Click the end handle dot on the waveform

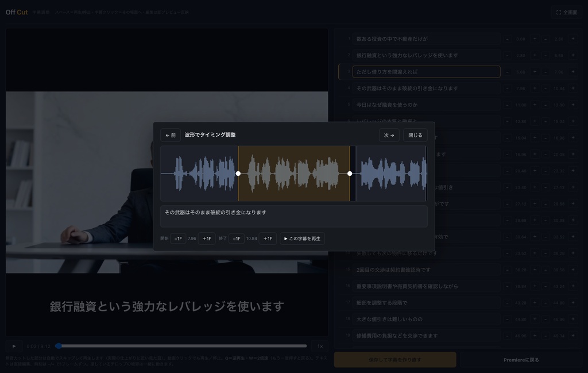[x=350, y=174]
